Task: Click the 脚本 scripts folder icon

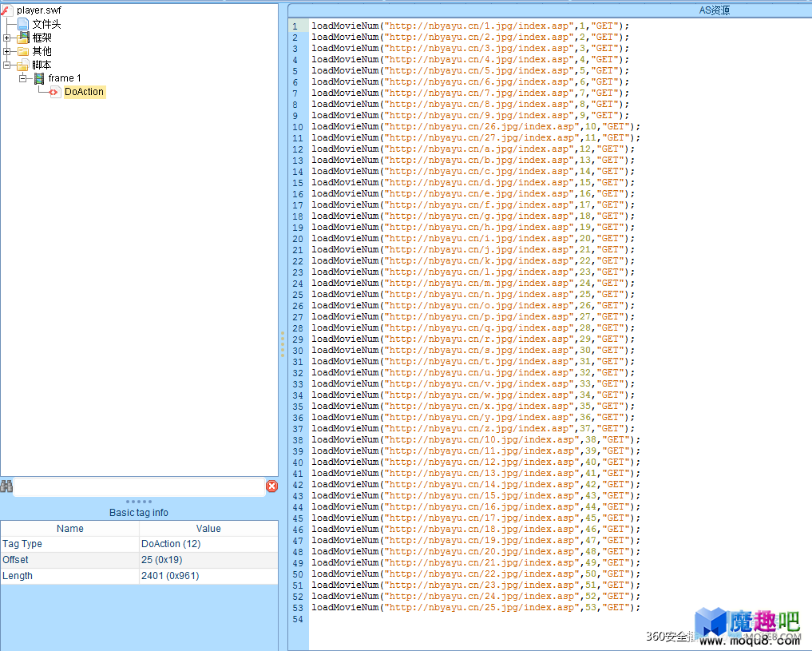Action: [23, 65]
